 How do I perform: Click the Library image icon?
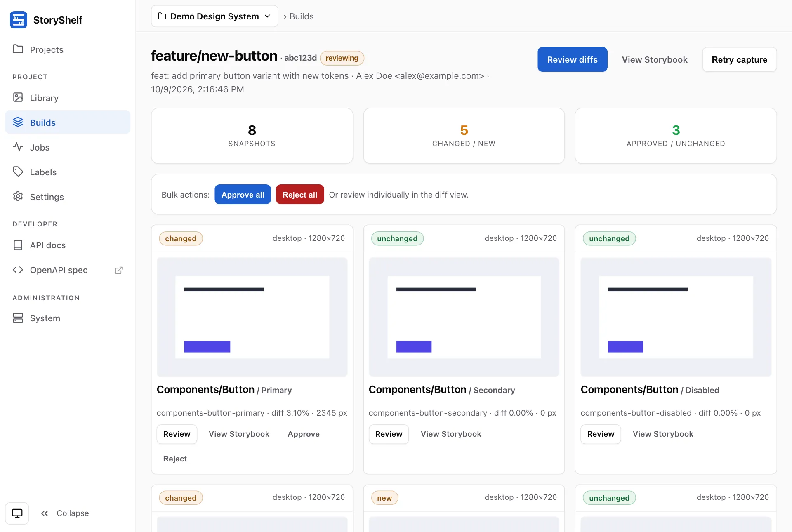pos(18,97)
